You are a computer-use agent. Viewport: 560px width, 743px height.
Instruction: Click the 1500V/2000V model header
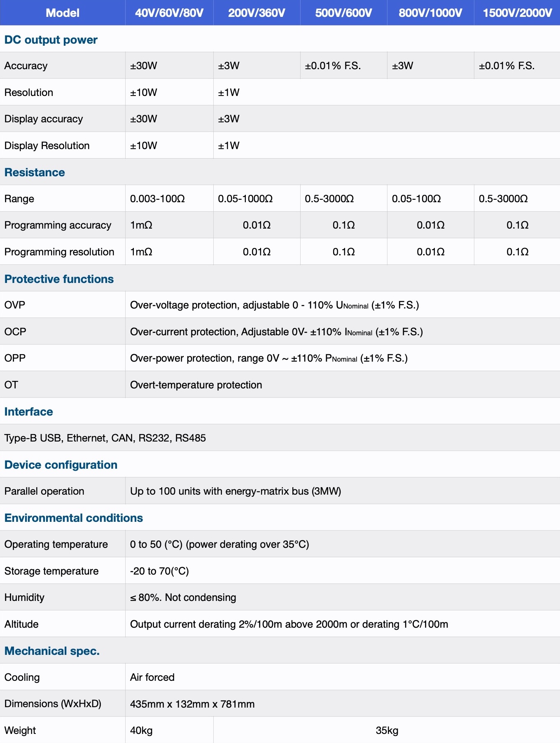[x=517, y=13]
